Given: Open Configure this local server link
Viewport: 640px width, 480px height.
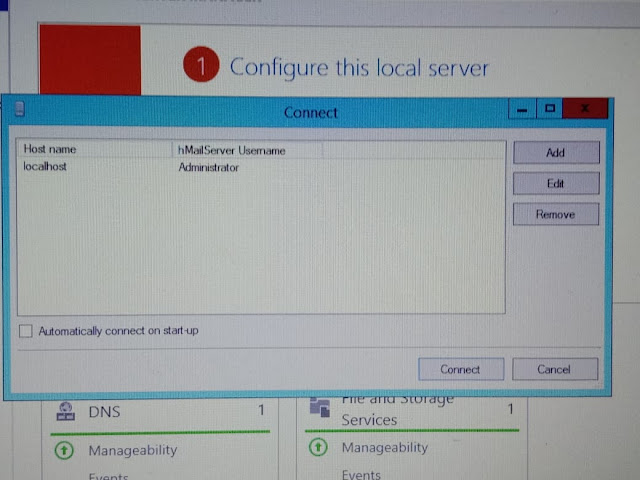Looking at the screenshot, I should click(x=359, y=67).
